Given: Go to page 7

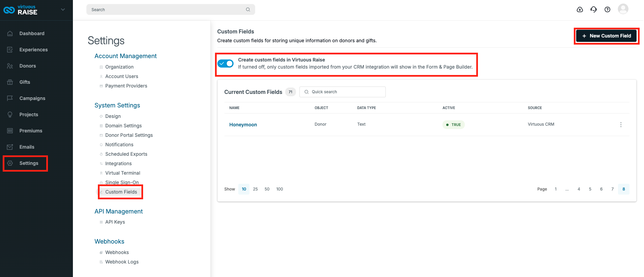Looking at the screenshot, I should point(612,189).
